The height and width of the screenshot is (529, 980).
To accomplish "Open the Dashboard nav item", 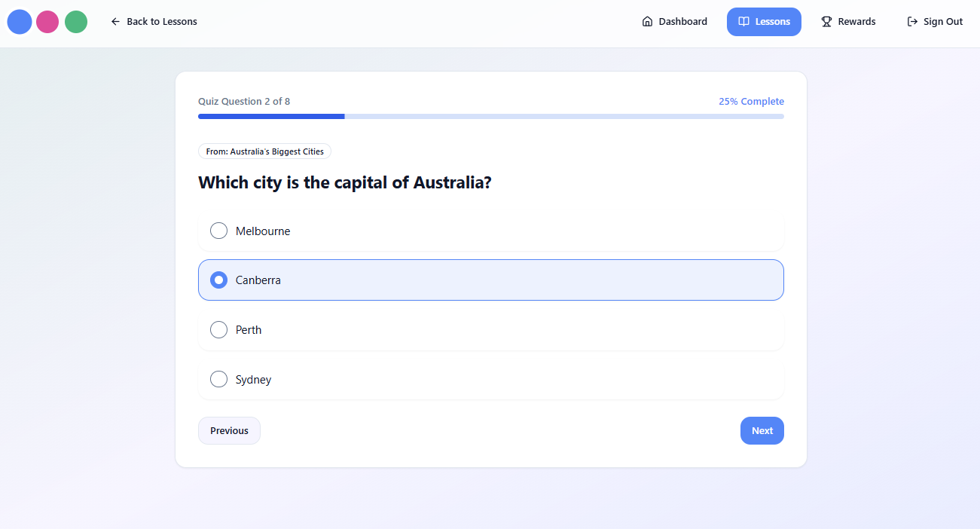I will coord(675,22).
